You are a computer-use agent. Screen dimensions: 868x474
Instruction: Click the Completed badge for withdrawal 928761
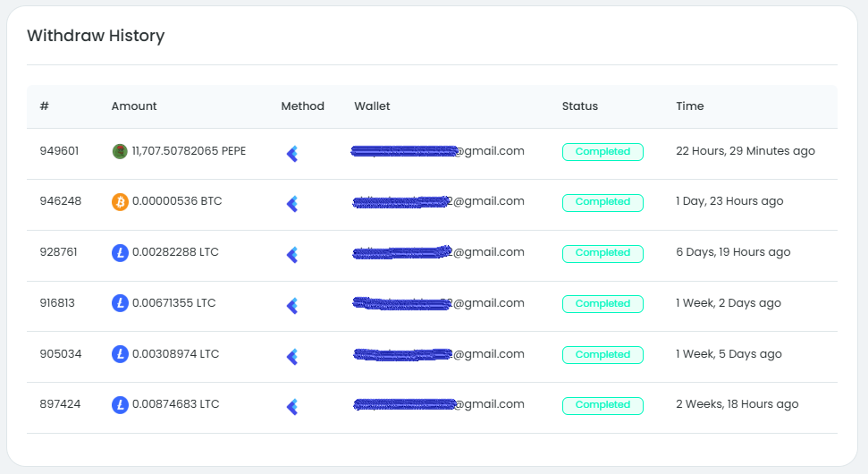pos(603,253)
